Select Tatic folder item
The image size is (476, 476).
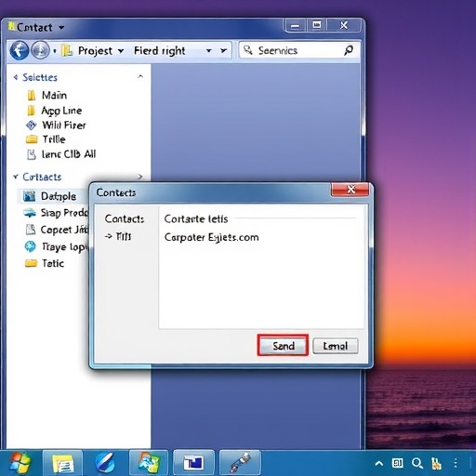pos(53,263)
